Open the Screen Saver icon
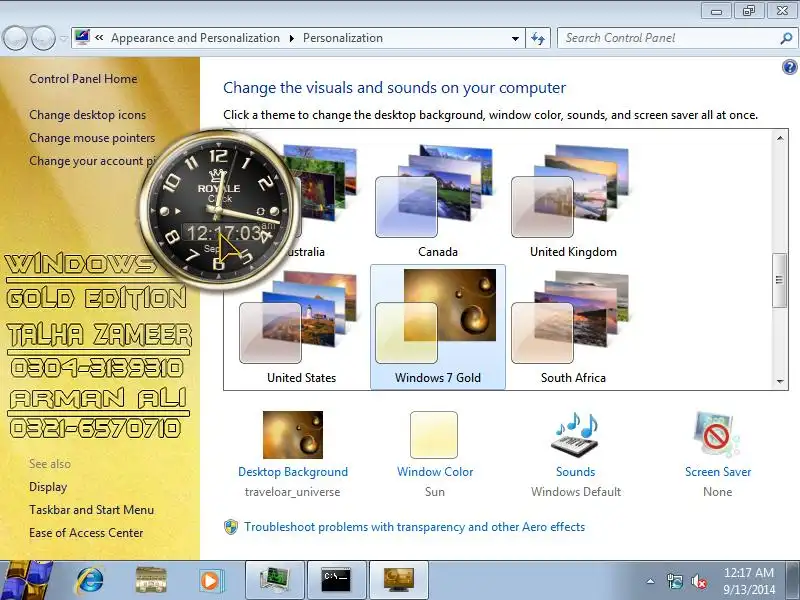Screen dimensions: 800x600 click(x=717, y=435)
